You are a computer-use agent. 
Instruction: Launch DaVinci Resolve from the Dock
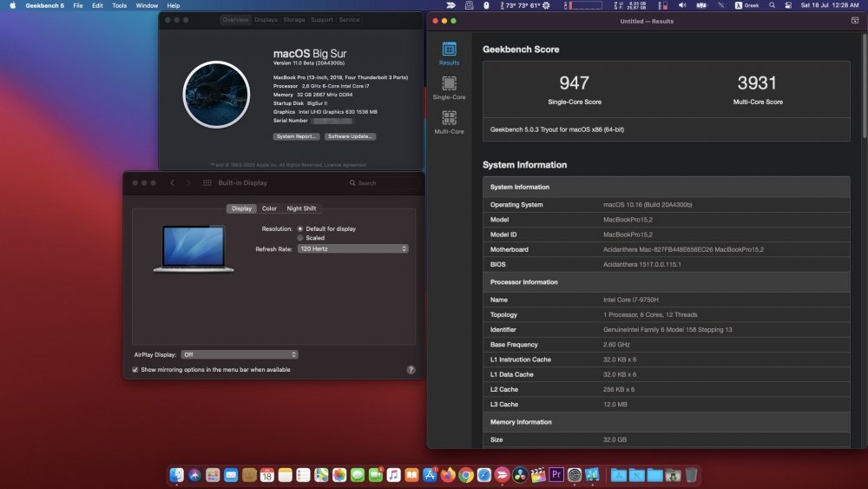[520, 475]
